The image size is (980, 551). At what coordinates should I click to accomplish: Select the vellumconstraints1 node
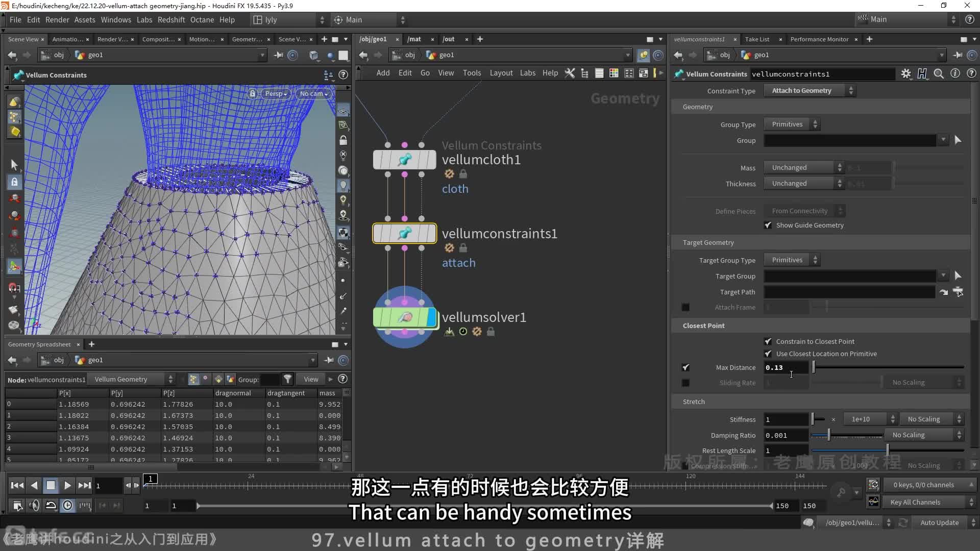coord(405,234)
